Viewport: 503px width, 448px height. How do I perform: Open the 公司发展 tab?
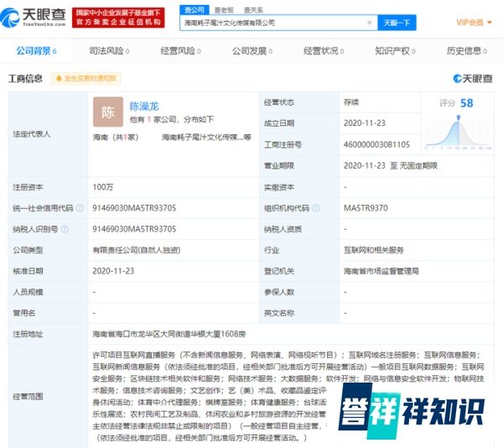click(252, 51)
